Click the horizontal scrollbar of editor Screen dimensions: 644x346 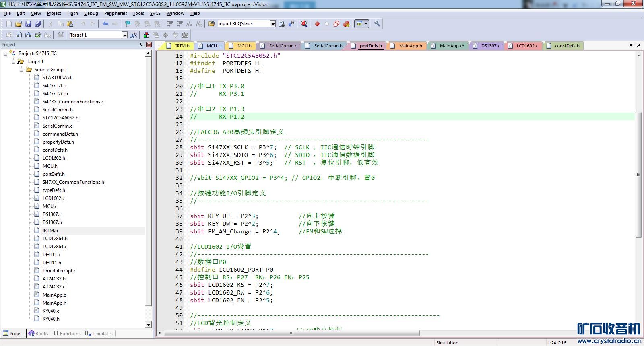pyautogui.click(x=292, y=333)
